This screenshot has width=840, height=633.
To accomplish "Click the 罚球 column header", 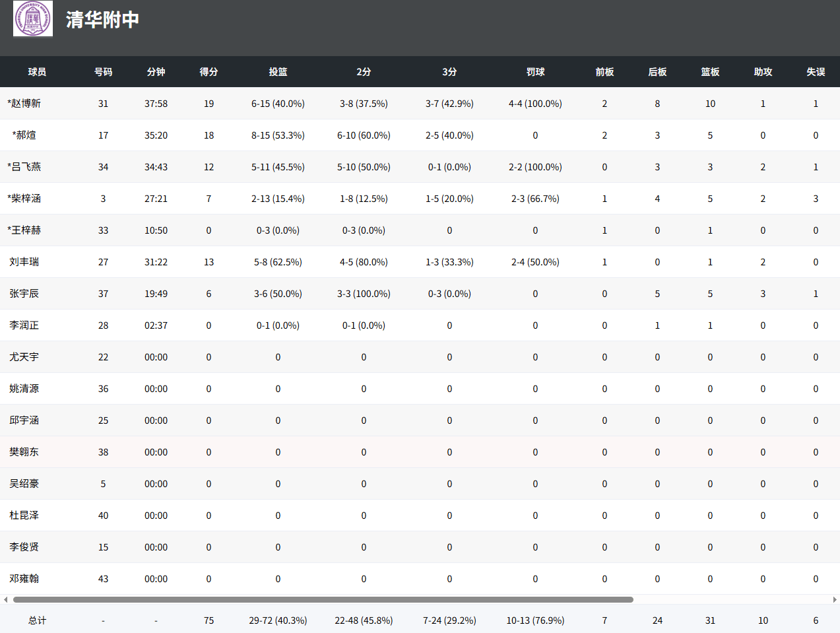I will 535,72.
